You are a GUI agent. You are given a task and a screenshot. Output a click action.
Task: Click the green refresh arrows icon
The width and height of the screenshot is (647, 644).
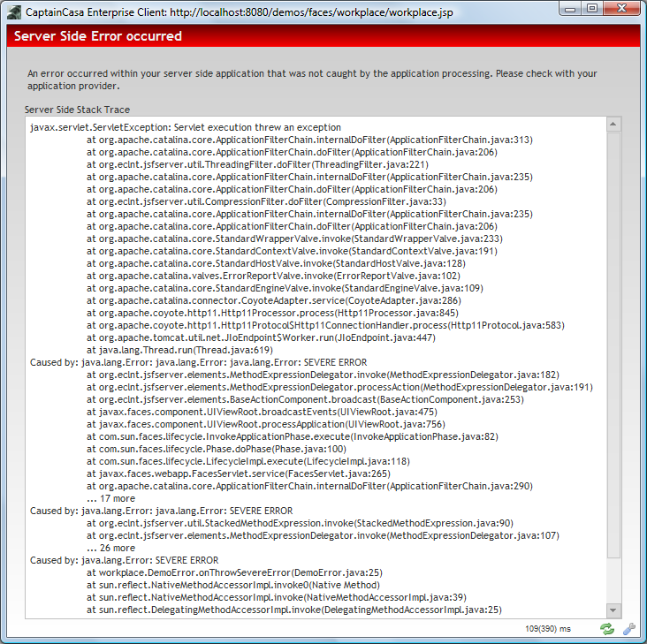coord(607,629)
